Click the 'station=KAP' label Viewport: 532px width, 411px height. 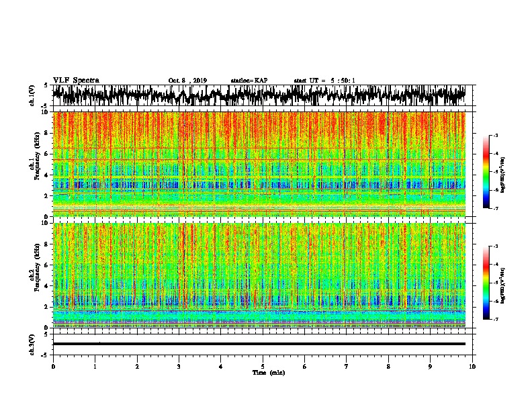click(x=249, y=81)
